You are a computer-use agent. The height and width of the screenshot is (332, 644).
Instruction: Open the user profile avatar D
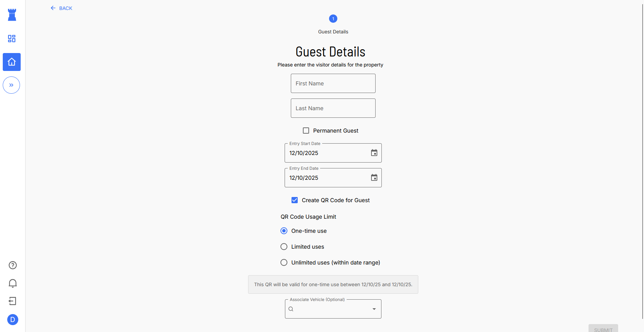tap(13, 320)
